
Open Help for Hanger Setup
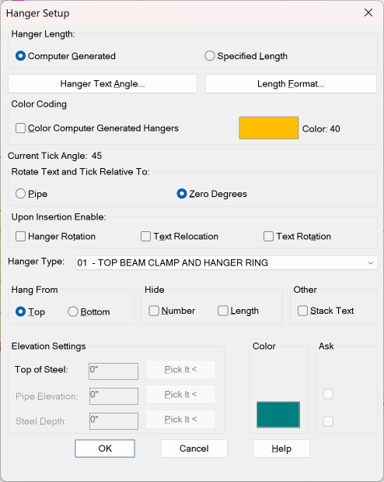pyautogui.click(x=281, y=448)
